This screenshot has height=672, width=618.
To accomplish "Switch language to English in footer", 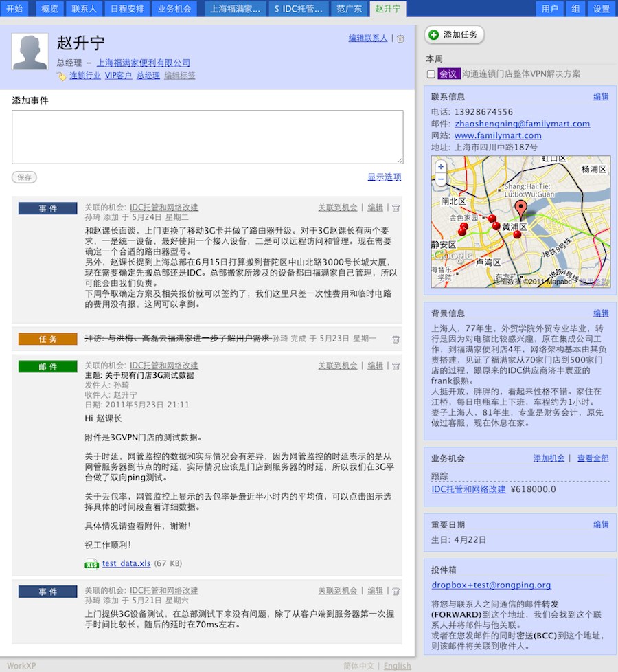I will coord(397,666).
